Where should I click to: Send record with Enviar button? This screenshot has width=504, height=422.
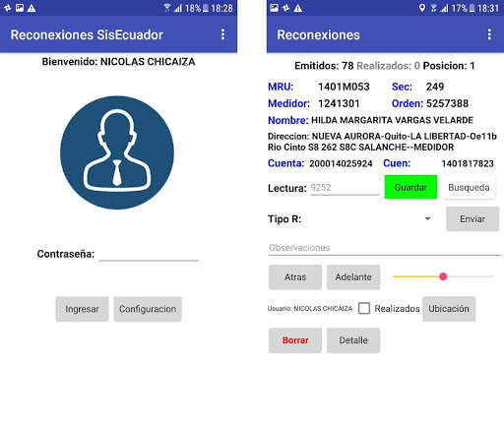point(472,218)
